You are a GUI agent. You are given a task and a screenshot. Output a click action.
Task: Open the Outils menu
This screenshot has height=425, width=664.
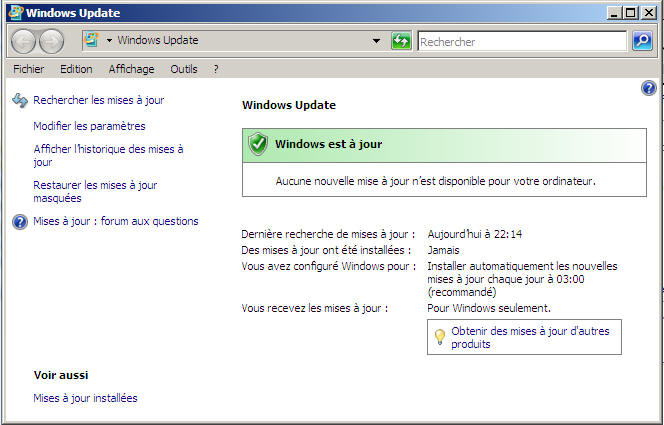184,69
